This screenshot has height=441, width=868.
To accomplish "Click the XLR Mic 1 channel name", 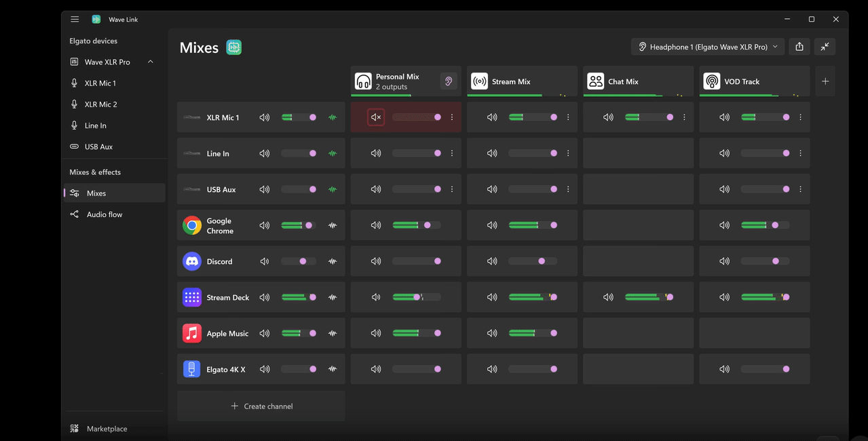I will point(223,117).
